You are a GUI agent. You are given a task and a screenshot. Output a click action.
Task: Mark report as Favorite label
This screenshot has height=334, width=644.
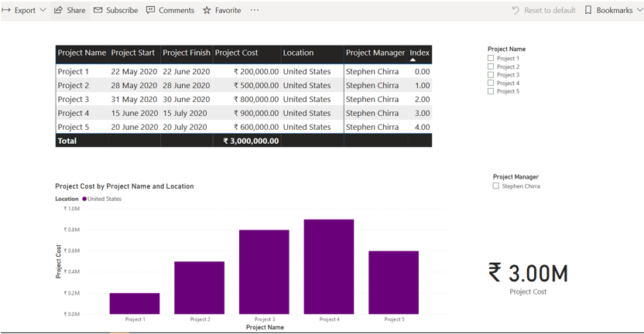[228, 10]
